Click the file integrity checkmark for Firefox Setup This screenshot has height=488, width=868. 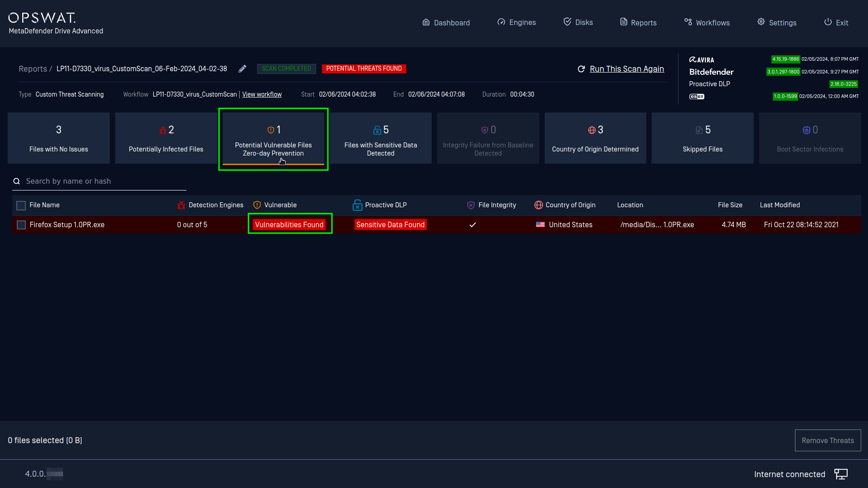[473, 224]
